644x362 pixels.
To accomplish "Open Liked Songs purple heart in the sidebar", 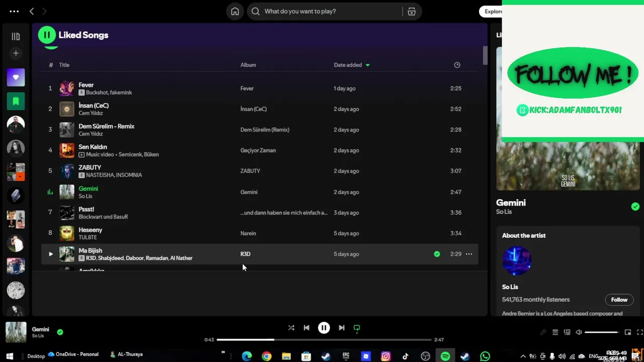I will point(16,77).
